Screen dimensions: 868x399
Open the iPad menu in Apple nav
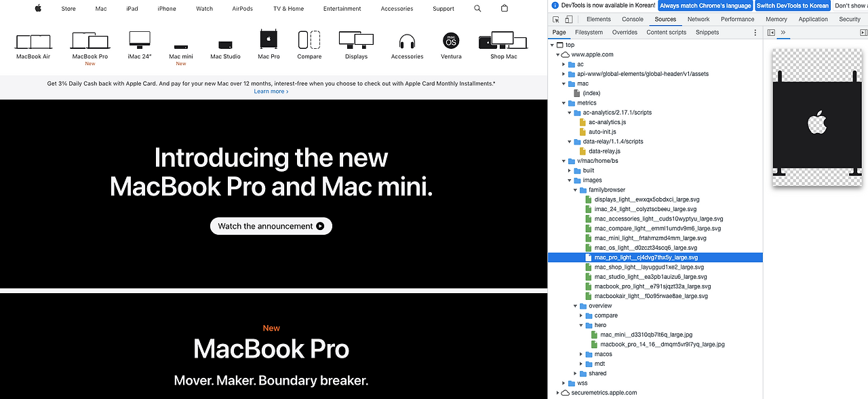point(132,9)
